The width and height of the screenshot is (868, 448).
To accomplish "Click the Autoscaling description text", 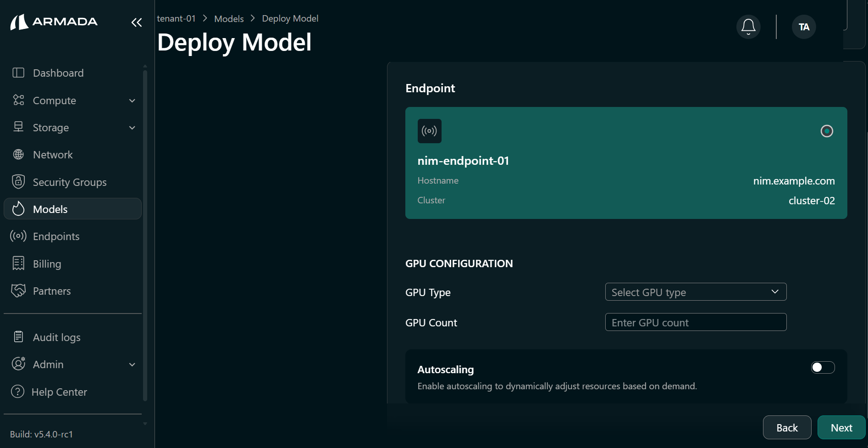I will click(x=557, y=386).
